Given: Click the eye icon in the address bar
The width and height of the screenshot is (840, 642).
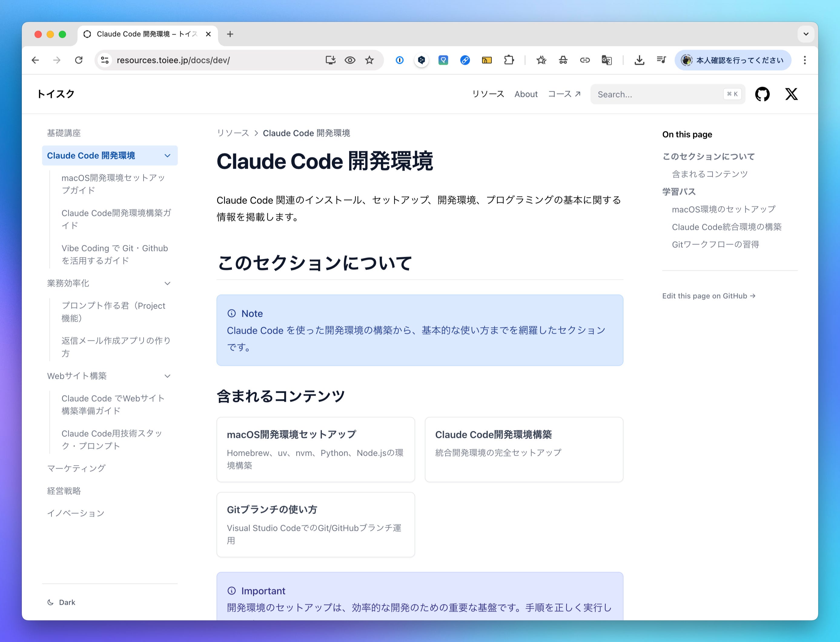Looking at the screenshot, I should tap(350, 60).
